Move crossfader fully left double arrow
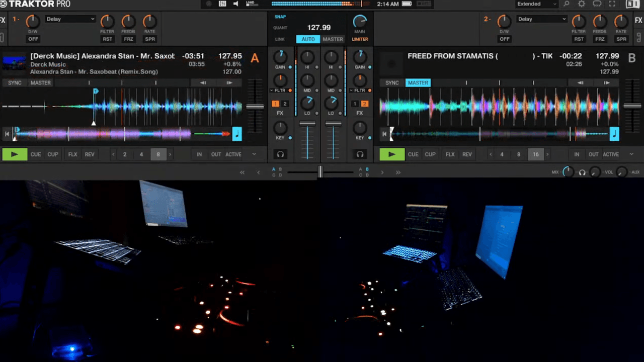The image size is (644, 362). pos(242,172)
